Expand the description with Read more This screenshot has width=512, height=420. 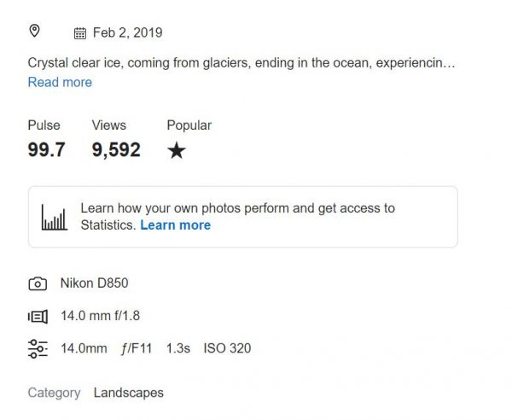[x=60, y=82]
